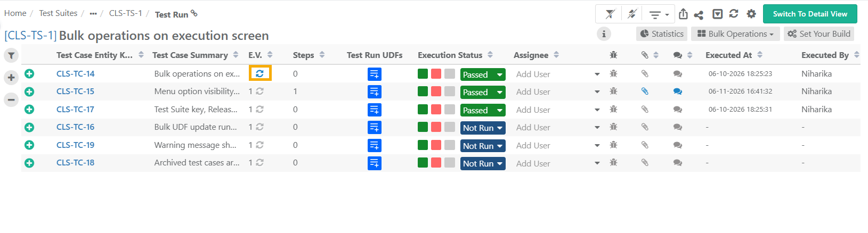Open Test Run UDFs icon for CLS-TC-14

tap(375, 74)
